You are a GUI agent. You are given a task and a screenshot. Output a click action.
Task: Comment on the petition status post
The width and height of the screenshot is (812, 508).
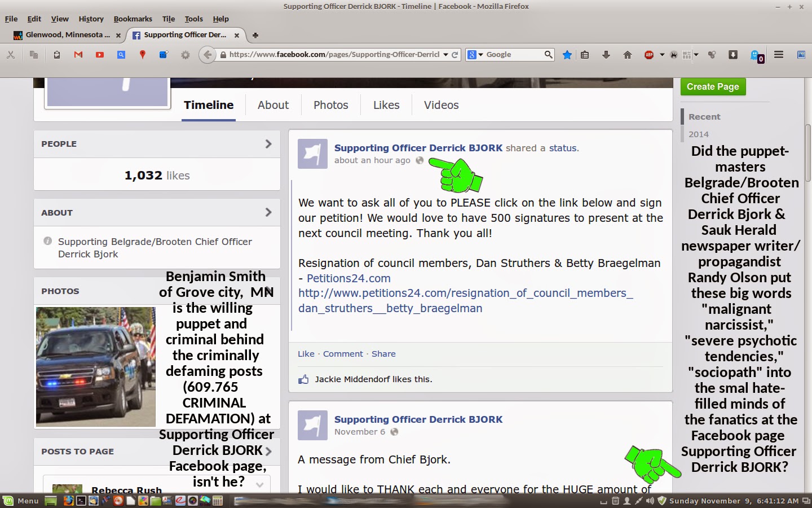(x=343, y=354)
